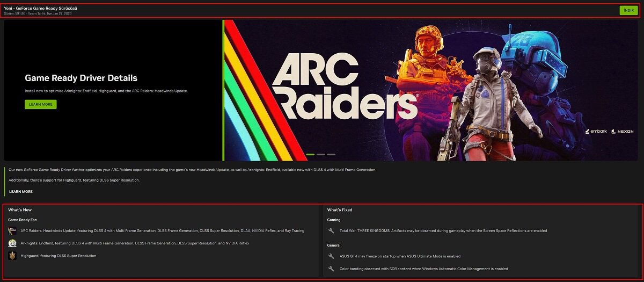Click the ARC Raiders game icon in What's New
644x282 pixels.
[12, 231]
